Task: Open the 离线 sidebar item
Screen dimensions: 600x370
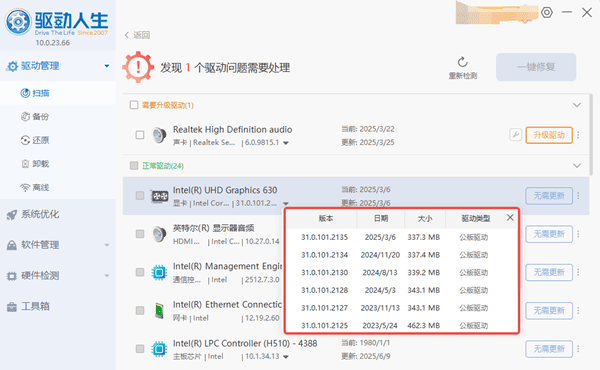Action: [58, 187]
